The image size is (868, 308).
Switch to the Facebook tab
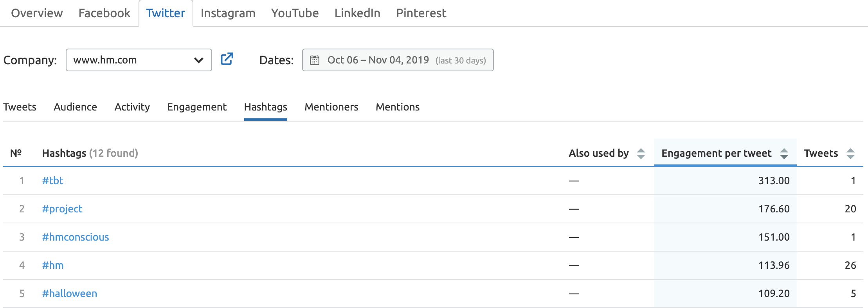[x=104, y=13]
